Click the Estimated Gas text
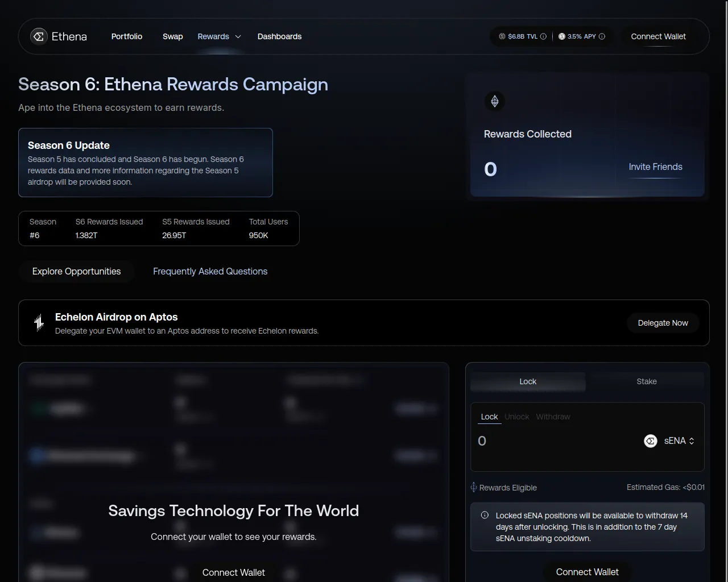The image size is (728, 582). (x=665, y=487)
